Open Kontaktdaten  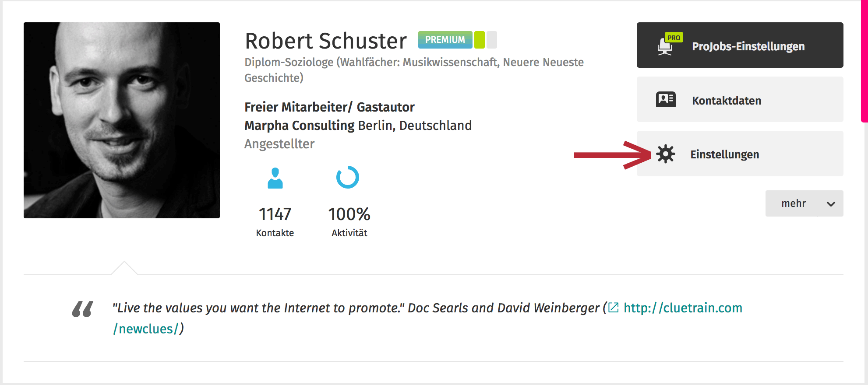click(x=740, y=99)
